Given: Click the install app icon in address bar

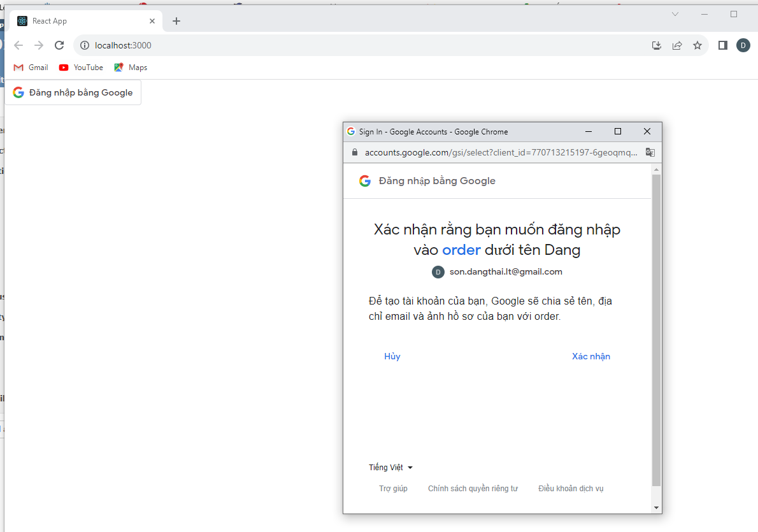Looking at the screenshot, I should 657,45.
